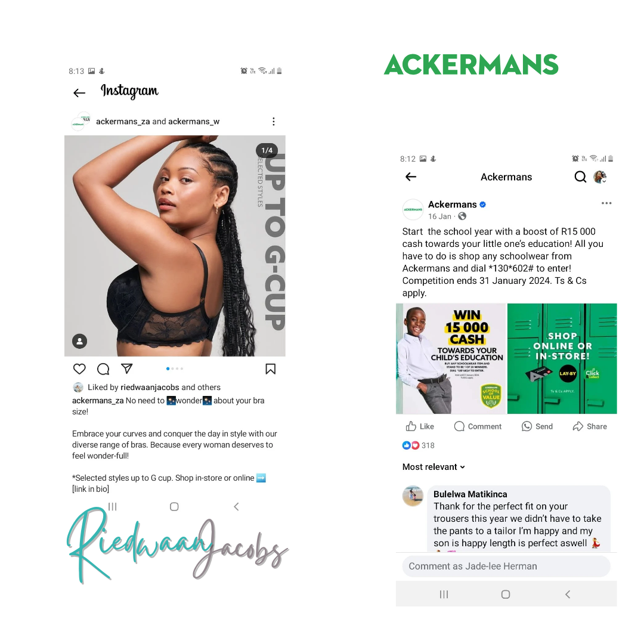Screen dimensions: 644x644
Task: Go back using Facebook's back arrow
Action: [x=411, y=177]
